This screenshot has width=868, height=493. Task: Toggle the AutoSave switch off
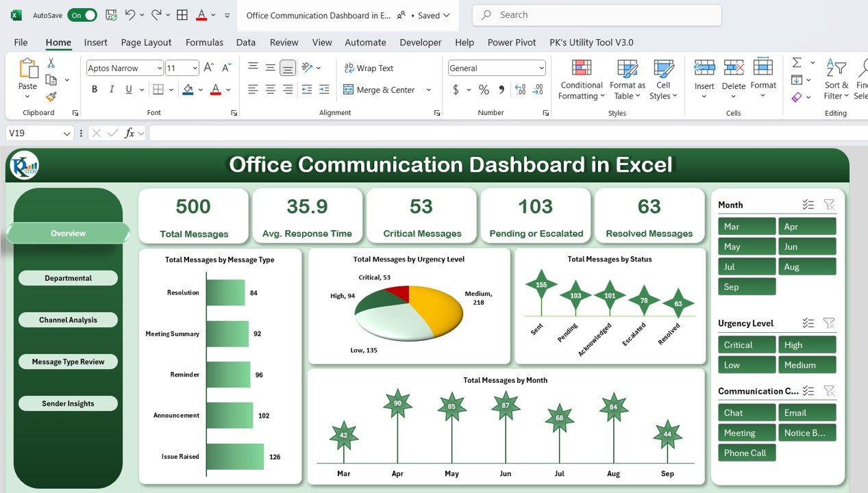tap(82, 15)
